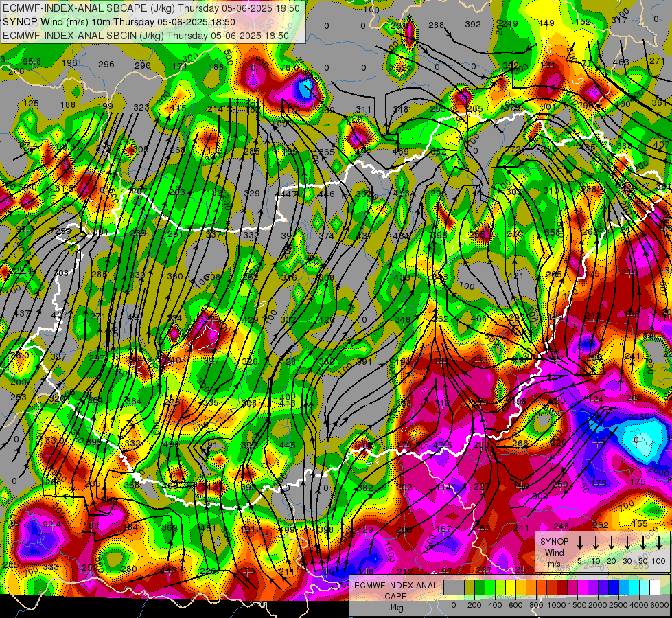Choose the bright magenta CAPE legend swatch

tap(583, 587)
